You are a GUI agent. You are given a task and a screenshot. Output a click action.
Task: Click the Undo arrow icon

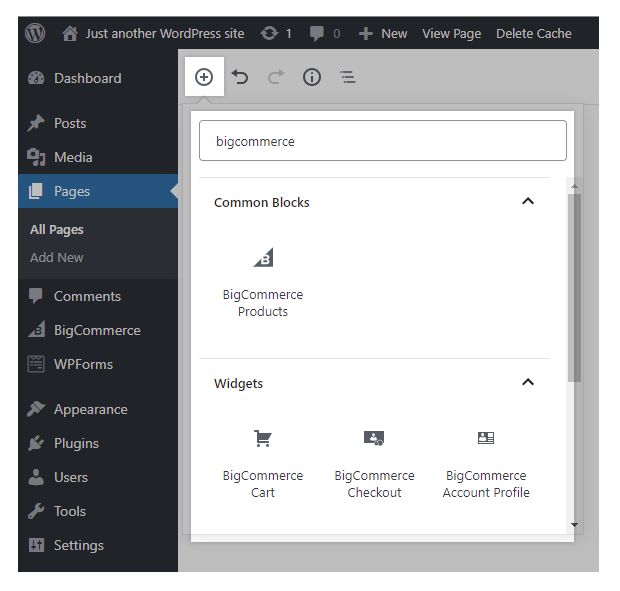240,77
